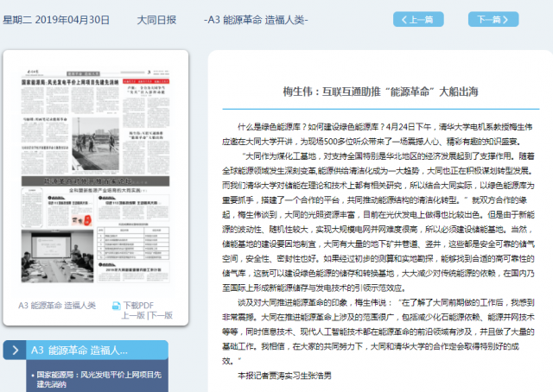This screenshot has height=392, width=553.
Task: Click the article title 梅生伟：互联互通助推“能源革命”大船出海
Action: click(x=380, y=92)
